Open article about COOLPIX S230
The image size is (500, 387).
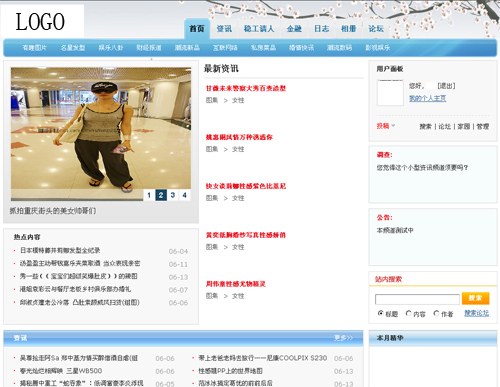click(x=263, y=358)
